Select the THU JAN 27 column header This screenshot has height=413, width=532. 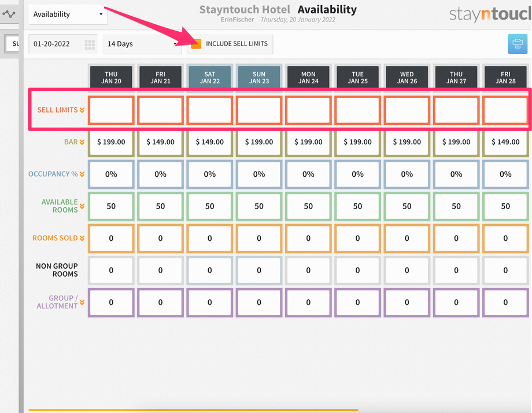[x=456, y=77]
